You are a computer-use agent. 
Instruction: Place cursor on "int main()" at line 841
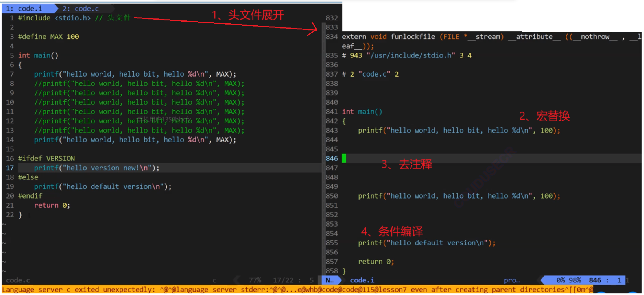362,112
